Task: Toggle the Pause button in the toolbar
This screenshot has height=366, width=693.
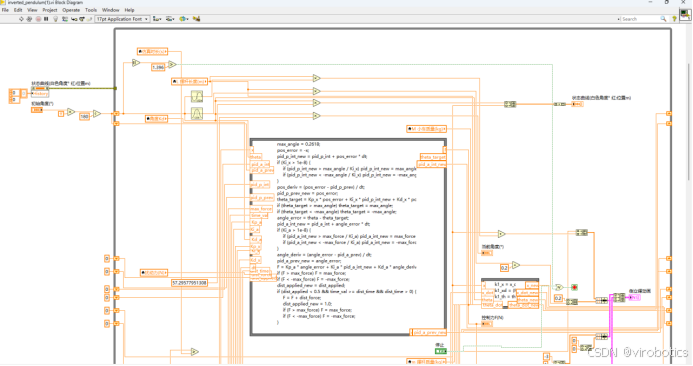Action: (46, 19)
